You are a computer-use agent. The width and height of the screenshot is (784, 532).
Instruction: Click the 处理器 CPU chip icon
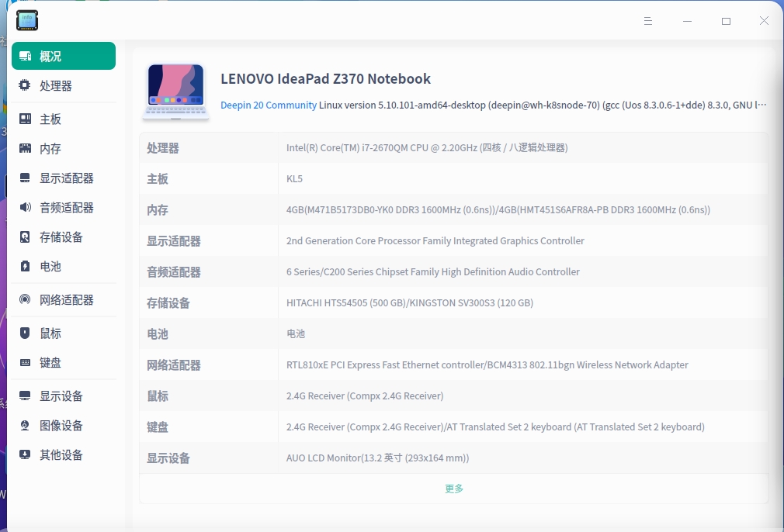(x=25, y=85)
